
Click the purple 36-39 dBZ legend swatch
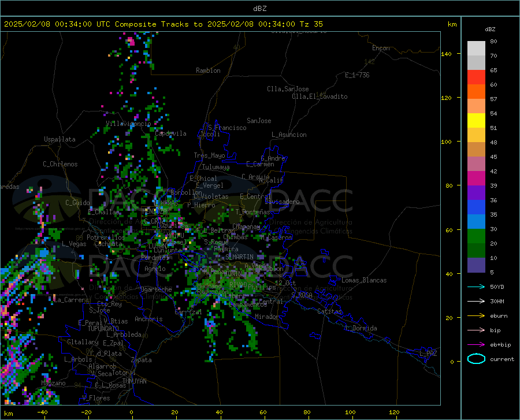476,193
